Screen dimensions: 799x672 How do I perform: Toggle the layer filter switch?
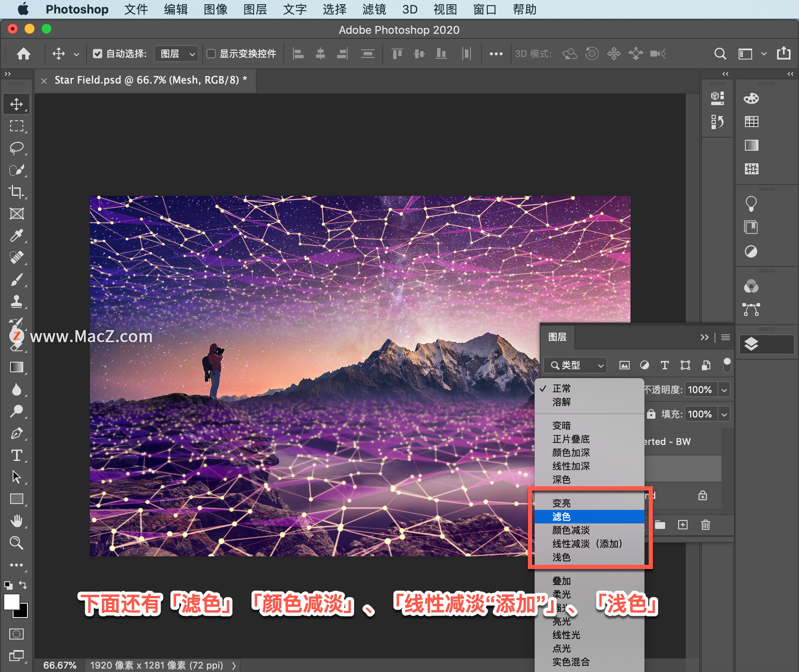(727, 365)
